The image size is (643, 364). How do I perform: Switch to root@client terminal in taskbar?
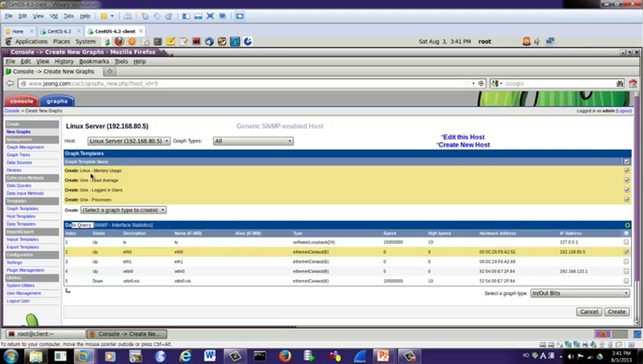[x=45, y=334]
